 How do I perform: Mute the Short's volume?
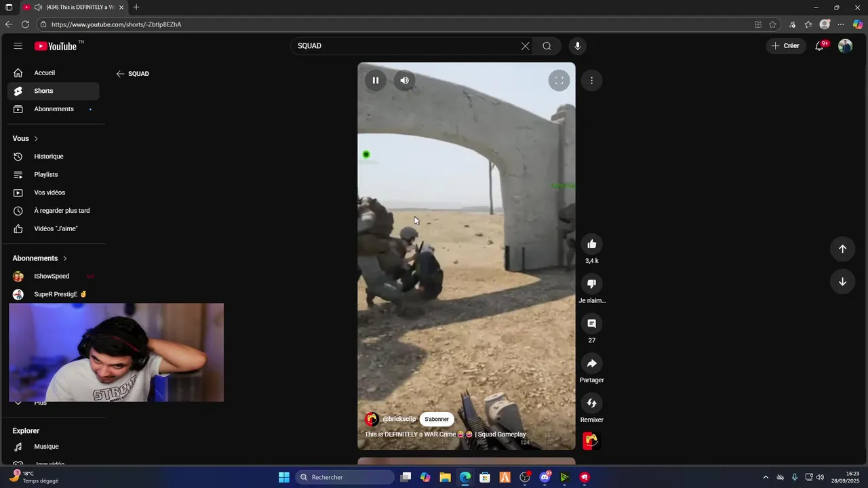405,81
